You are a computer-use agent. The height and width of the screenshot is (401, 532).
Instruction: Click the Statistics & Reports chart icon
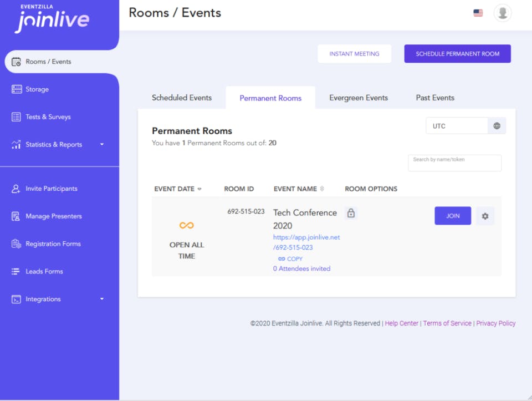[16, 145]
